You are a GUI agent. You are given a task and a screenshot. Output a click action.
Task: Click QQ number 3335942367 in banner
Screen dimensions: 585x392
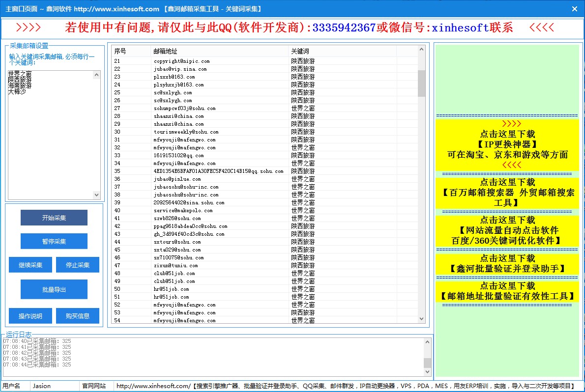tap(344, 28)
